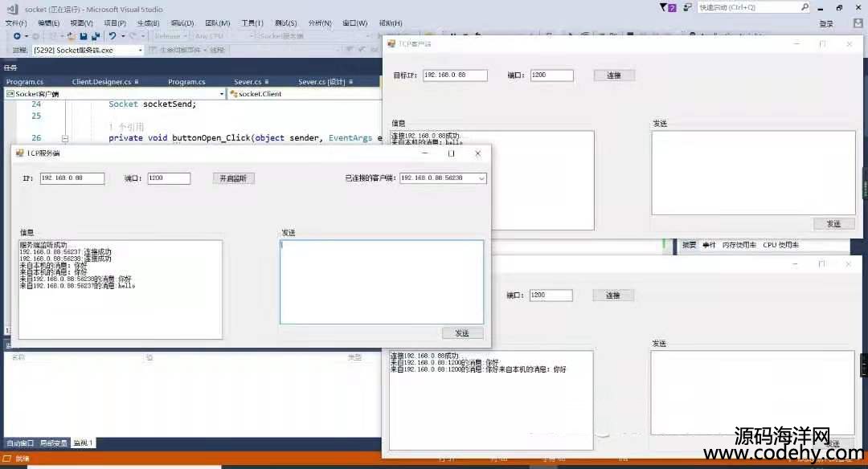Click the 端口 input field in TCP服务端

coord(169,178)
